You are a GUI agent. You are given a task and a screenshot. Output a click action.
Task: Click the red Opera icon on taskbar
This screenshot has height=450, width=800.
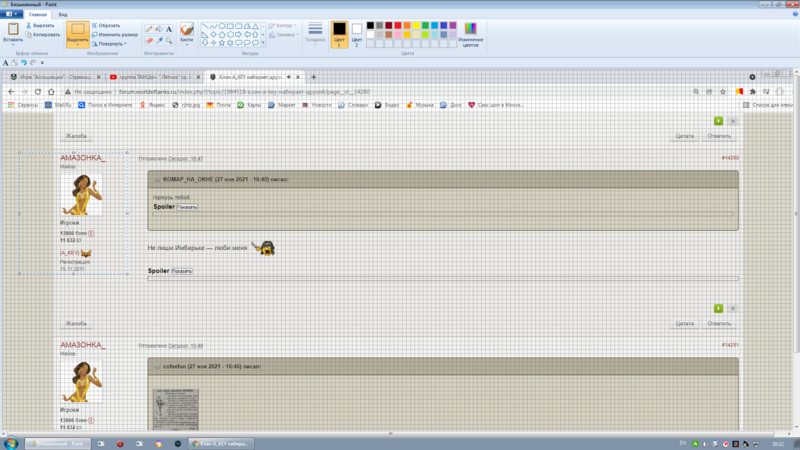tap(120, 444)
